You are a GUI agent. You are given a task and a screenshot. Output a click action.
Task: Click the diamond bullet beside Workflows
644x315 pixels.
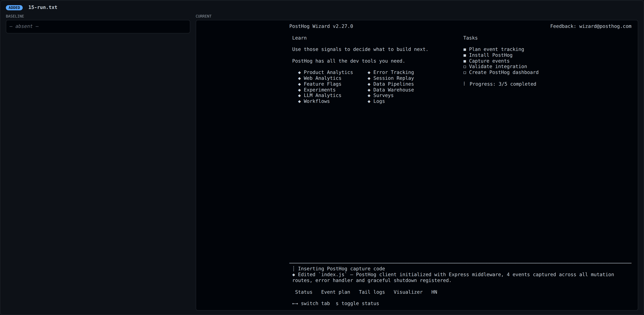[299, 101]
